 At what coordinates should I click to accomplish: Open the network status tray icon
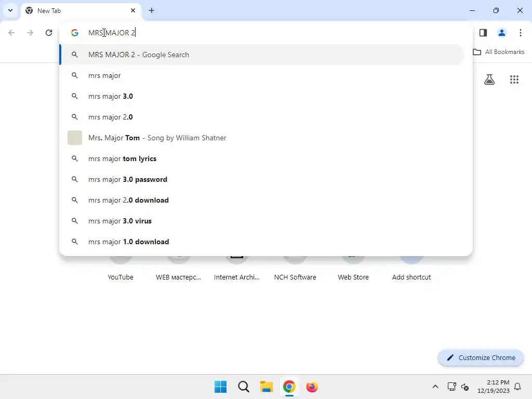(452, 387)
